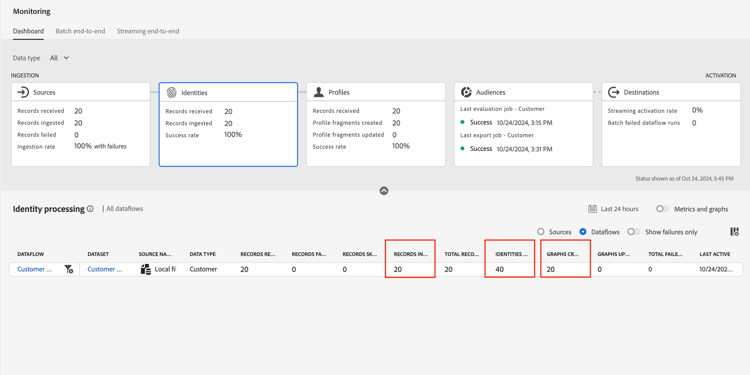Switch to the Batch end-to-end tab

coord(80,31)
